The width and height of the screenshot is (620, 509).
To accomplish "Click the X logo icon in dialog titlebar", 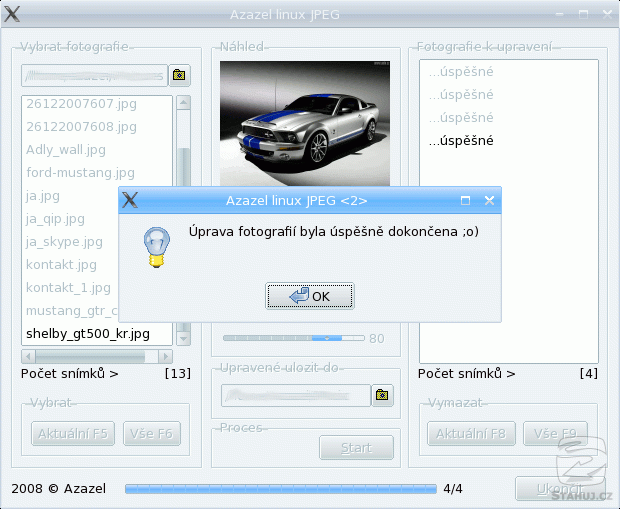I will [129, 200].
